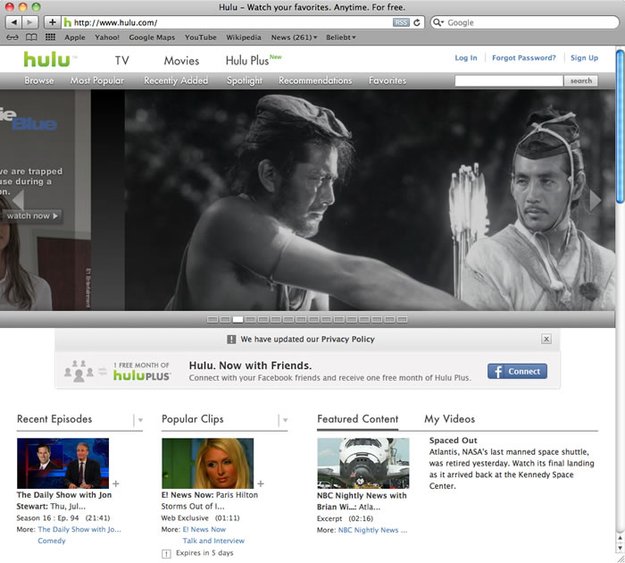
Task: Open The Daily Show with Jo... link
Action: coord(79,530)
